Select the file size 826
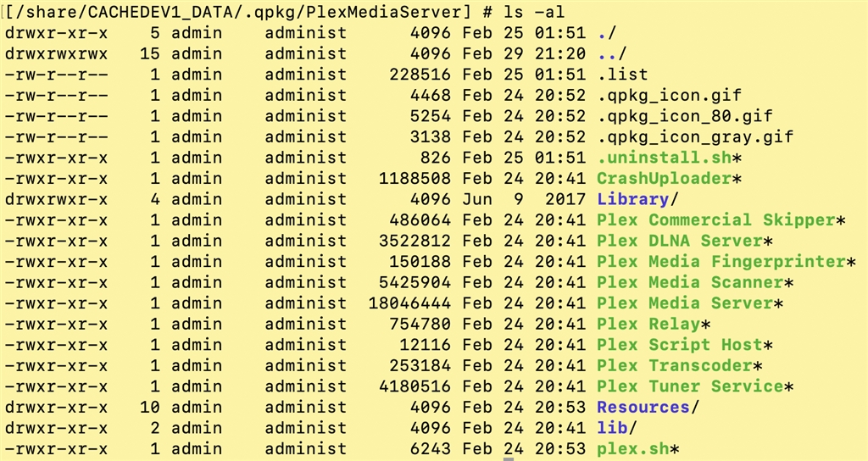This screenshot has height=461, width=868. [436, 158]
